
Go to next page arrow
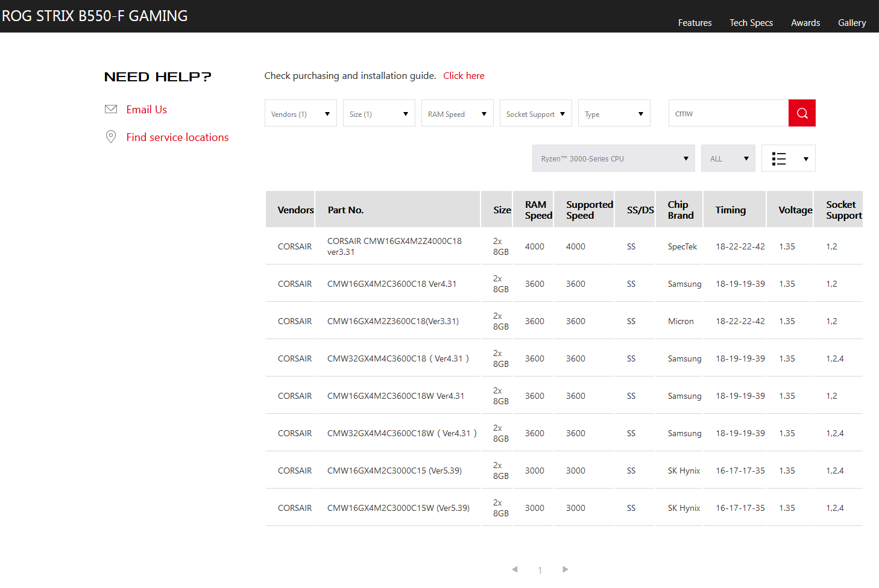tap(565, 569)
